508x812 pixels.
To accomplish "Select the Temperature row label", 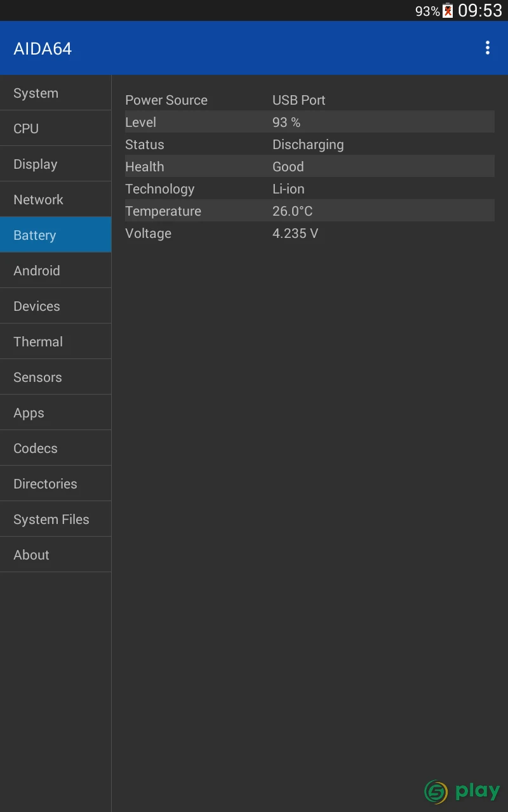I will coord(163,211).
